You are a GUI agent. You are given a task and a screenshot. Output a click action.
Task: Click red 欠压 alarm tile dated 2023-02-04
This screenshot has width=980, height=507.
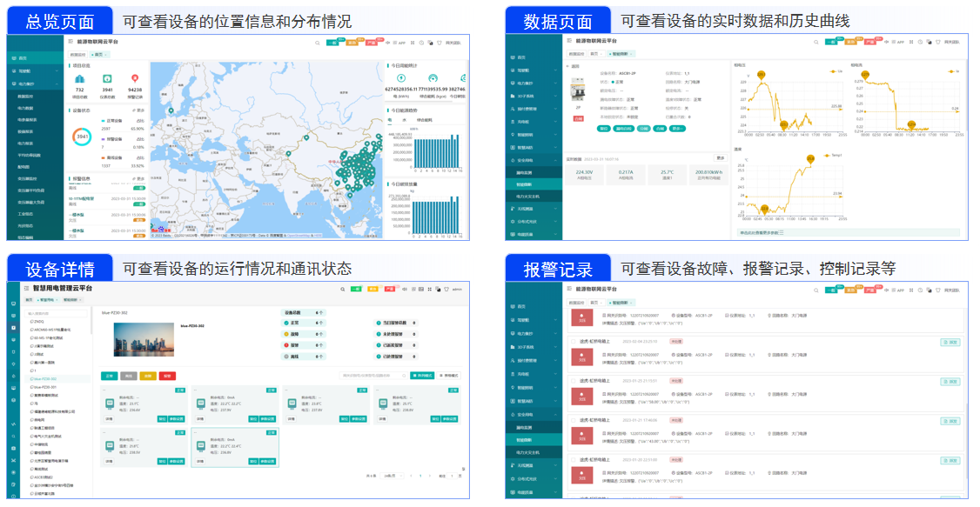582,357
